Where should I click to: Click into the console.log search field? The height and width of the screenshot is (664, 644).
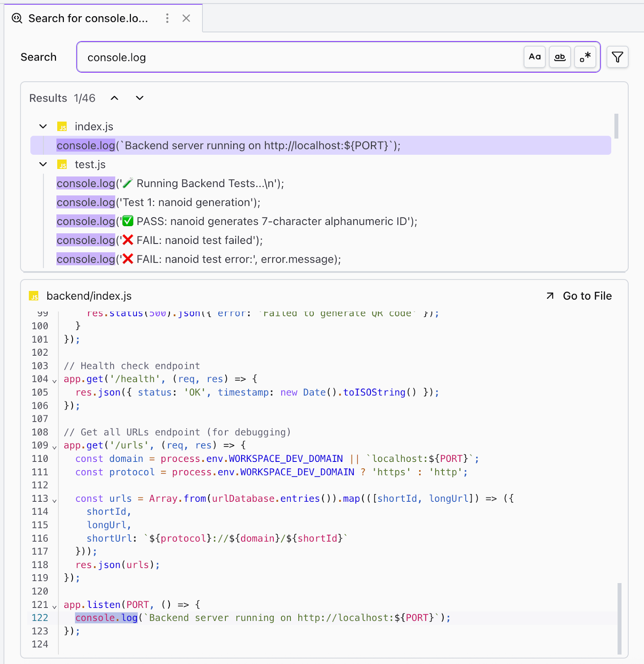point(299,57)
